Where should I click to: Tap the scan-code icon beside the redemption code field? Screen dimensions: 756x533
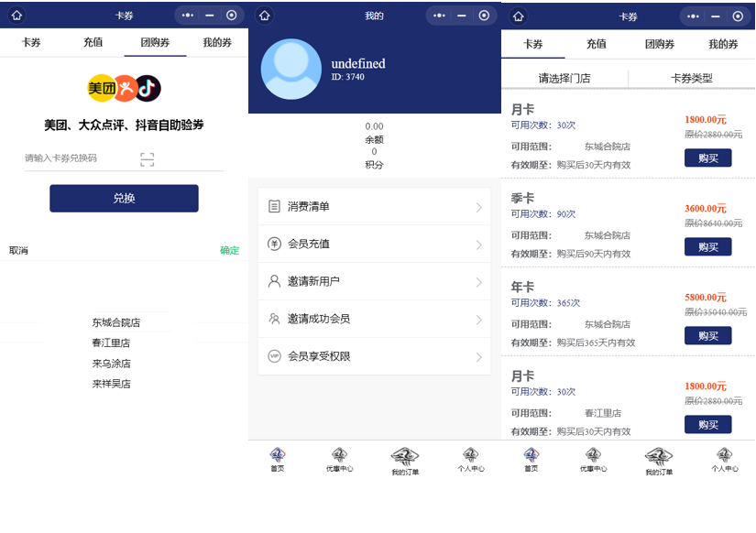147,159
